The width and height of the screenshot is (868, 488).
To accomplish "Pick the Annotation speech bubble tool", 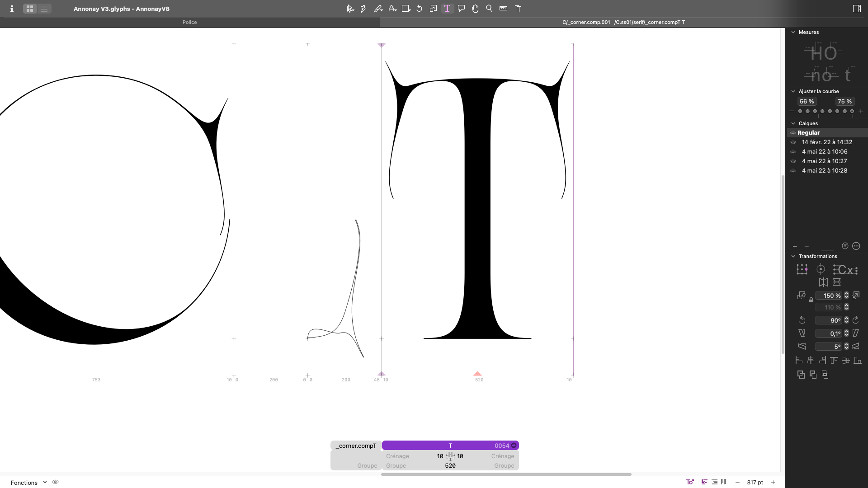I will click(461, 9).
